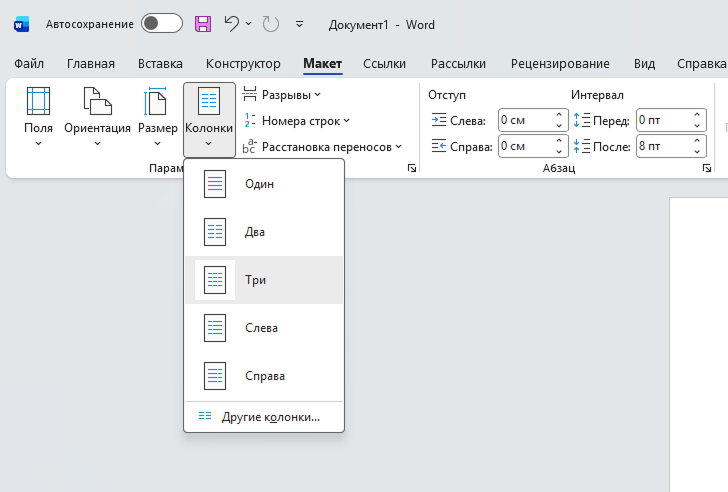Choose the Два columns option
Screen dimensions: 728x492
click(x=264, y=232)
